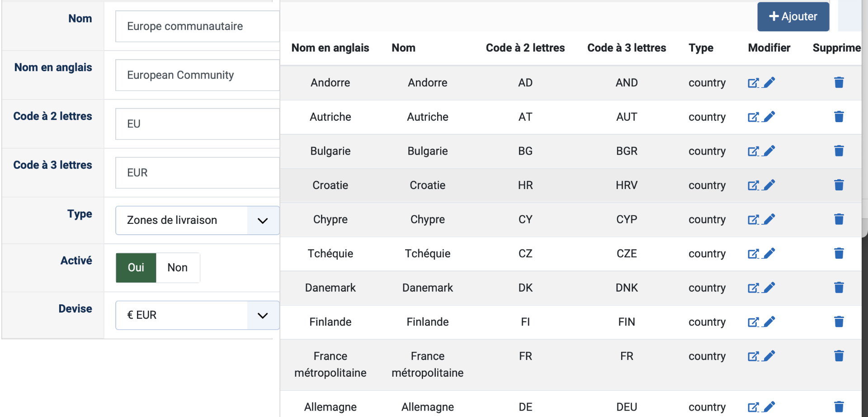
Task: Click the pencil edit icon for Andorre
Action: click(769, 82)
